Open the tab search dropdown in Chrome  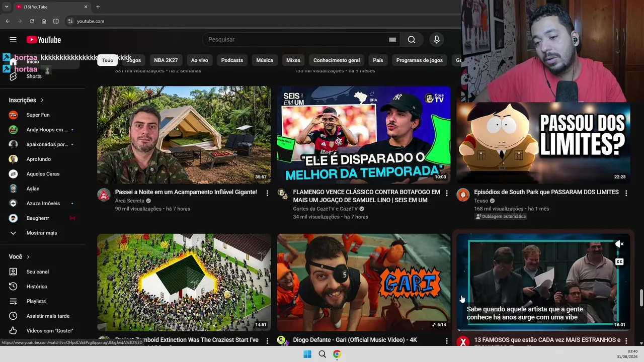click(x=7, y=7)
